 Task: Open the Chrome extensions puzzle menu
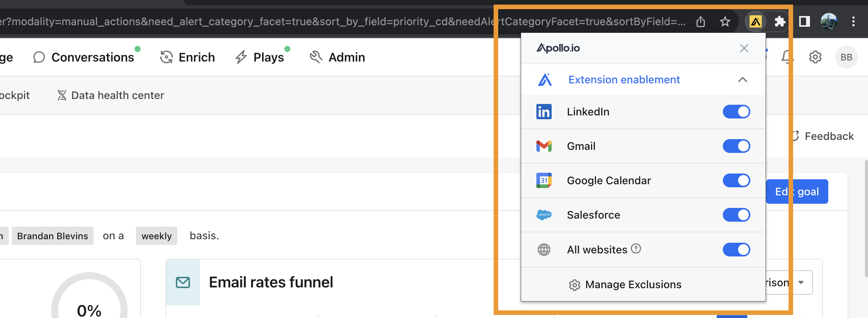[779, 21]
